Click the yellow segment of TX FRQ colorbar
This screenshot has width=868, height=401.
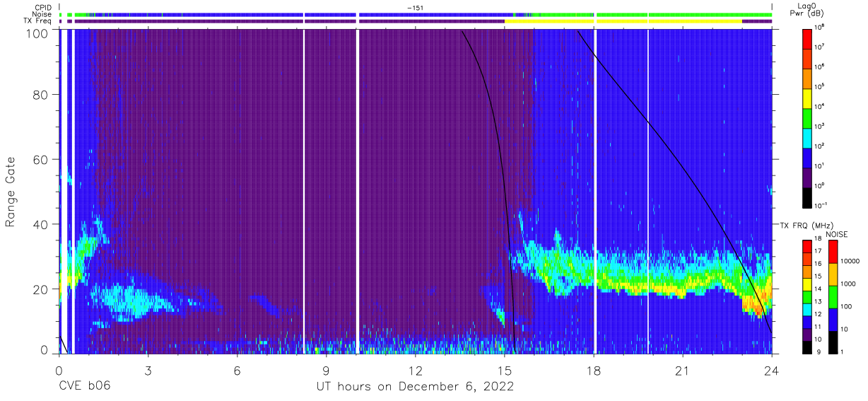click(x=807, y=284)
